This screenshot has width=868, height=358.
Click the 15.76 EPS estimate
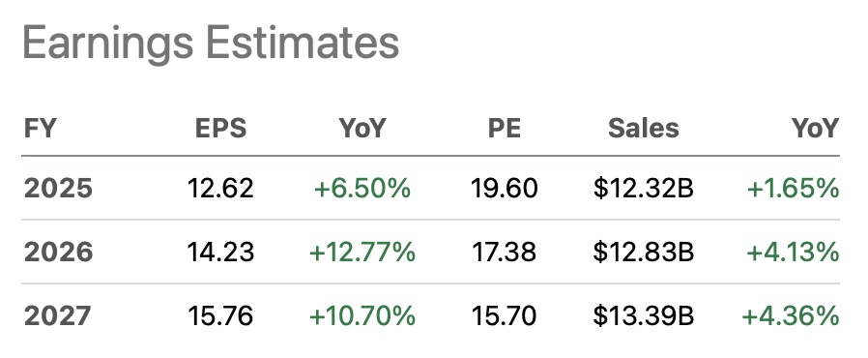coord(220,315)
